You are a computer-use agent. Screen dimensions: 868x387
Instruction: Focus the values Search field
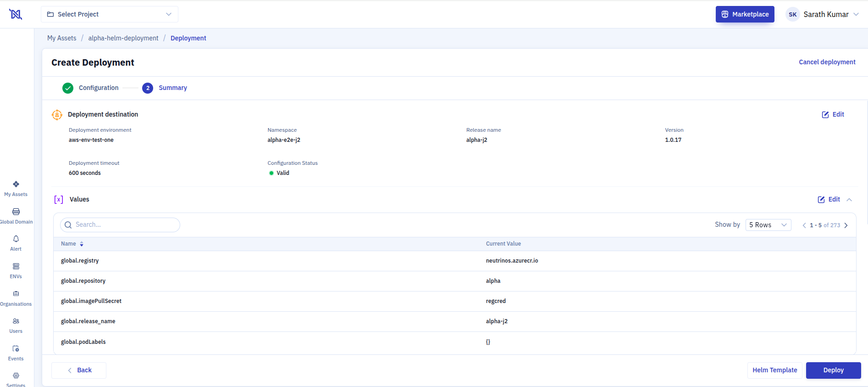point(120,225)
